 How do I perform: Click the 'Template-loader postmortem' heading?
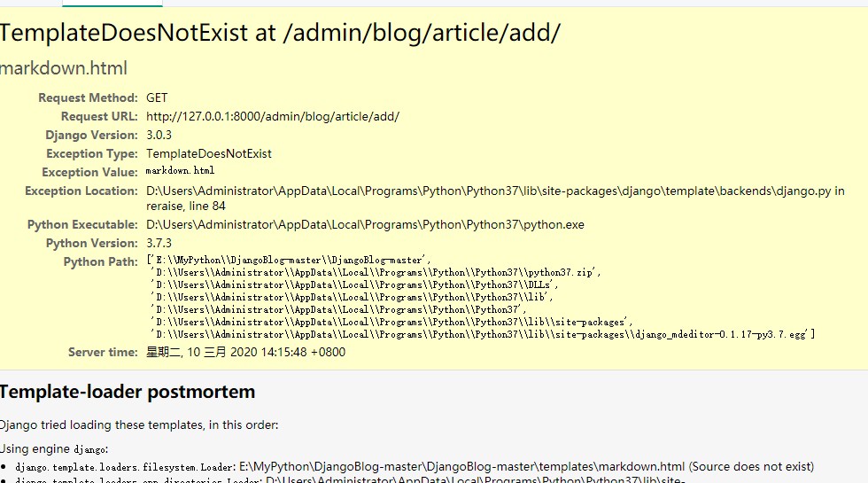coord(128,392)
